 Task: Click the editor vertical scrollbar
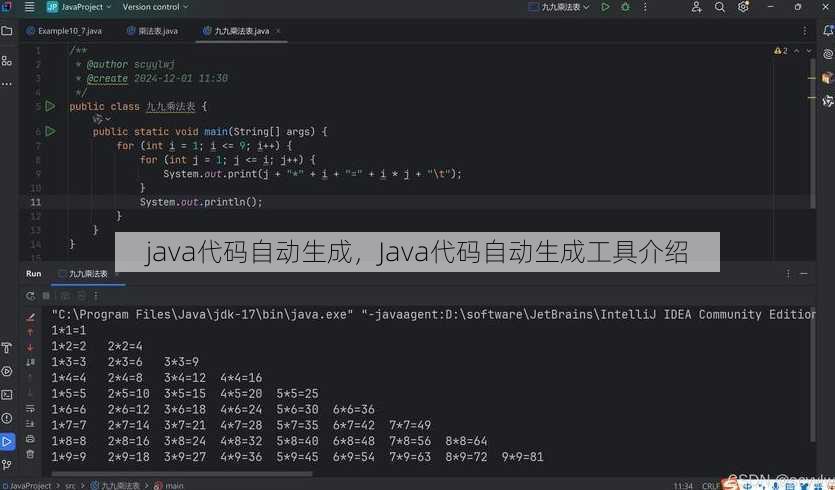click(813, 133)
